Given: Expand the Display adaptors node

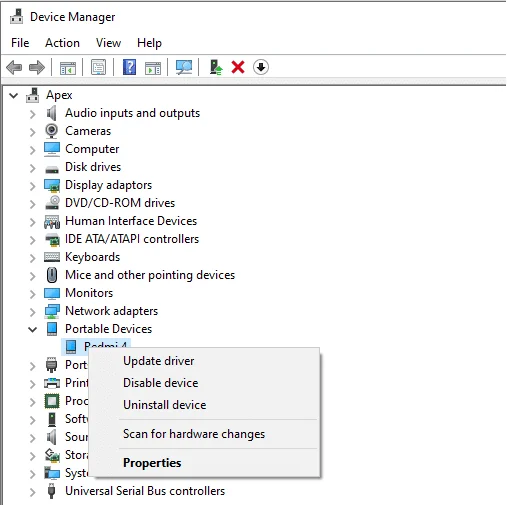Looking at the screenshot, I should coord(32,186).
